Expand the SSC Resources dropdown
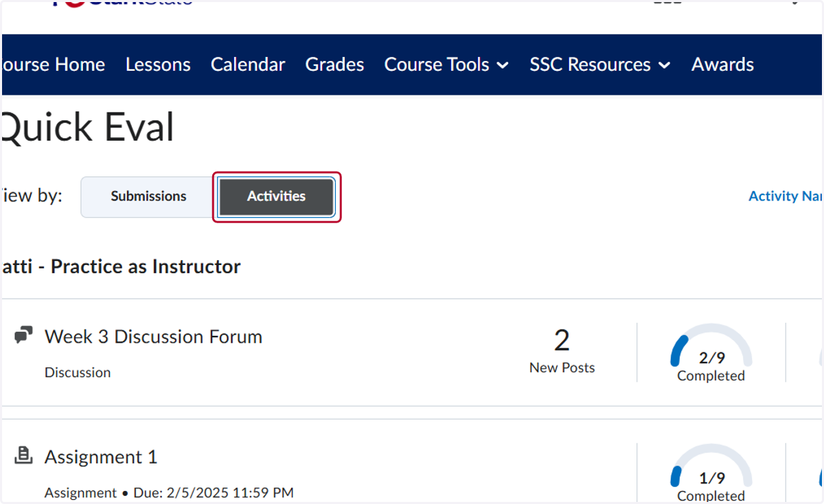824x504 pixels. [x=599, y=65]
